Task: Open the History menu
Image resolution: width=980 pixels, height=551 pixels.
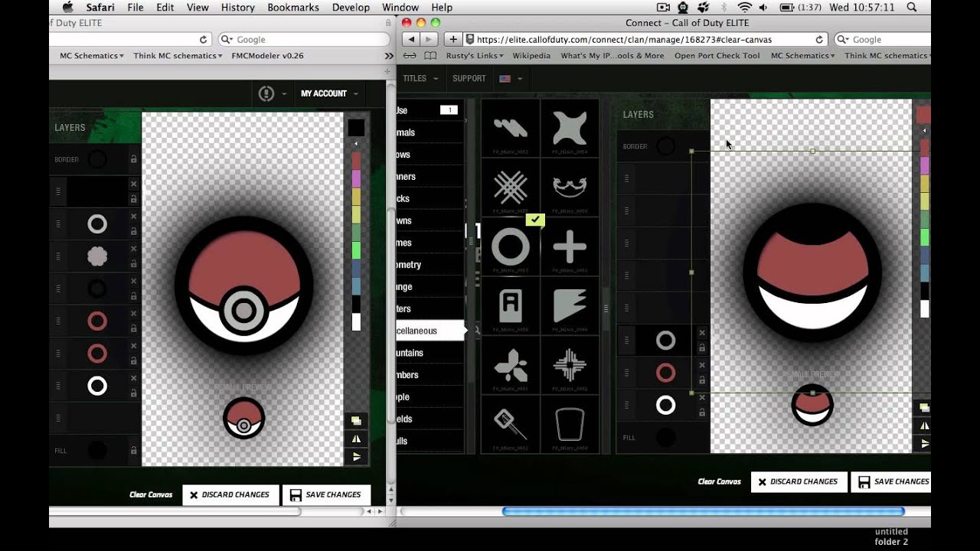Action: click(237, 7)
